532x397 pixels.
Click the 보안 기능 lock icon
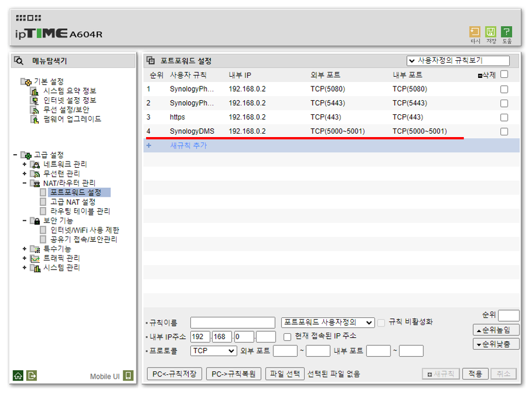point(35,221)
